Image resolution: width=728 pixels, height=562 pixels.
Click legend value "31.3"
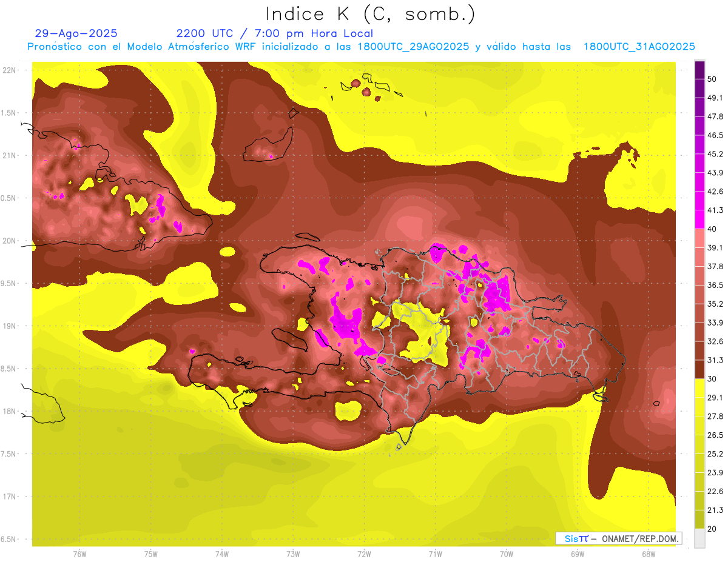715,360
